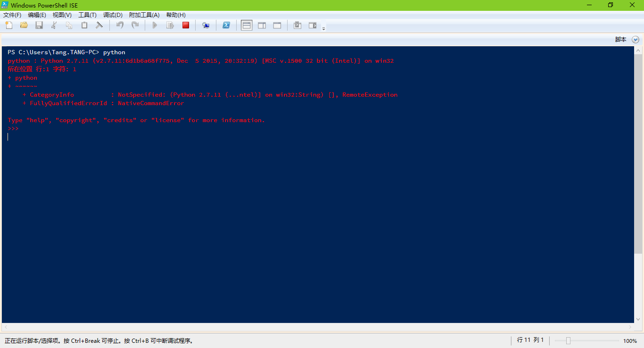Screen dimensions: 644x348
Task: Click the status bar running-script message
Action: coord(99,340)
